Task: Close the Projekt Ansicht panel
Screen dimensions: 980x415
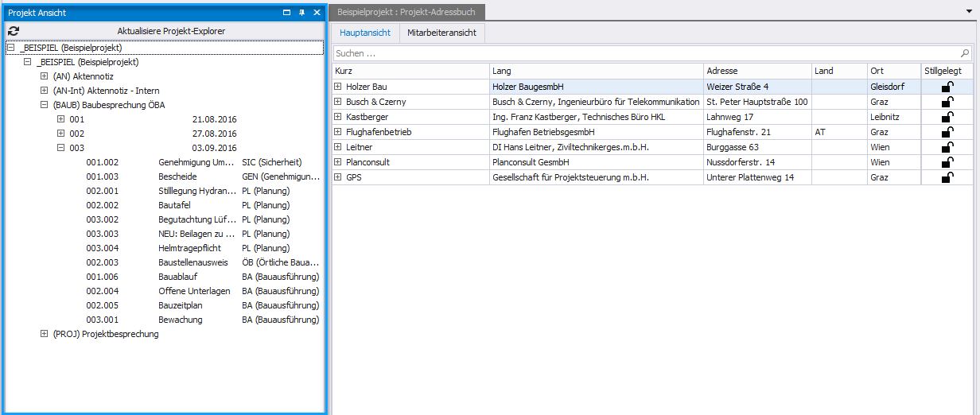Action: coord(317,13)
